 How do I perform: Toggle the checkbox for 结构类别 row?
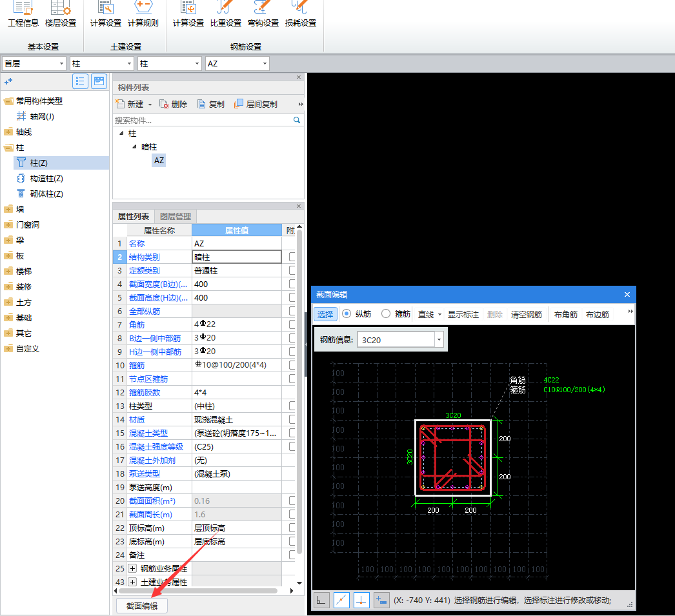click(x=292, y=257)
